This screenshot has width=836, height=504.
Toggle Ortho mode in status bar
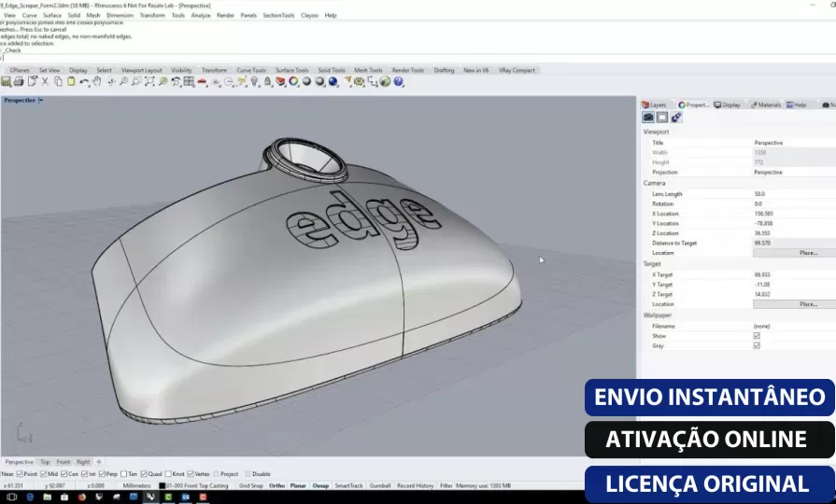(276, 486)
